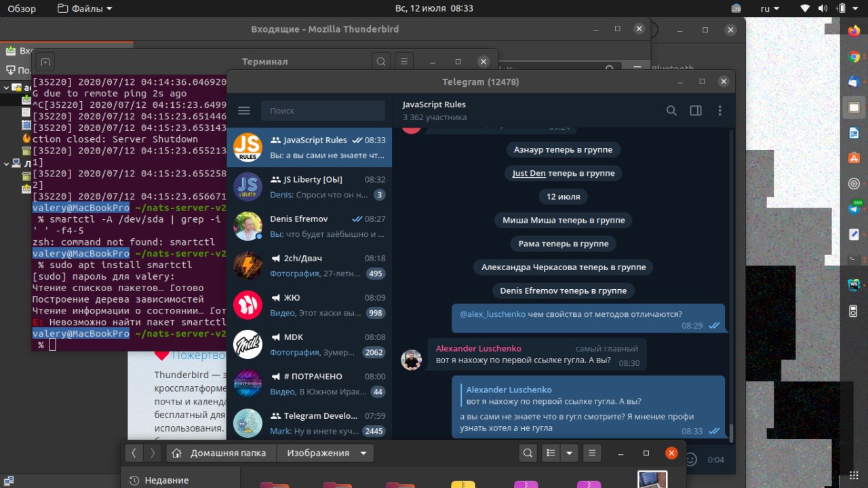868x488 pixels.
Task: Open the Изображения path dropdown
Action: (326, 453)
